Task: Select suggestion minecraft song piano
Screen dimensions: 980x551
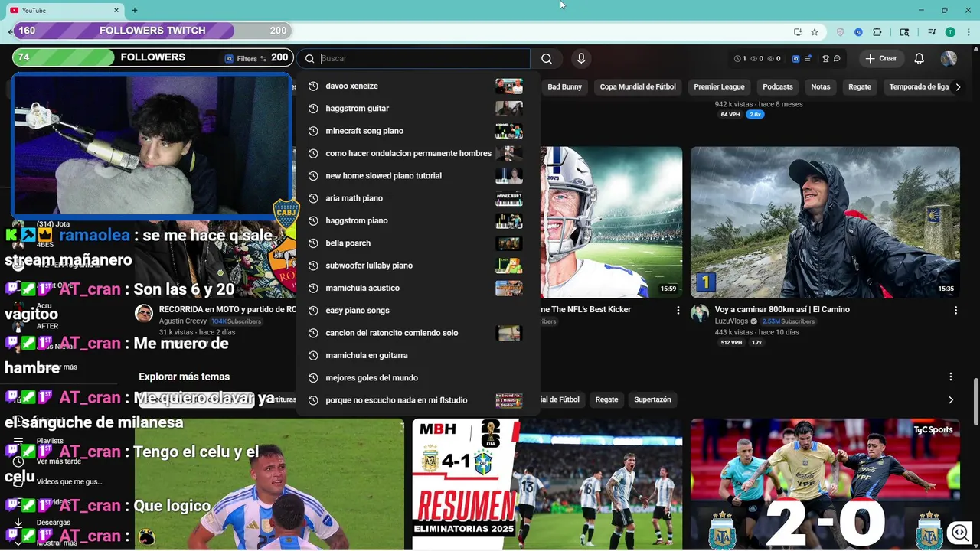Action: [418, 131]
